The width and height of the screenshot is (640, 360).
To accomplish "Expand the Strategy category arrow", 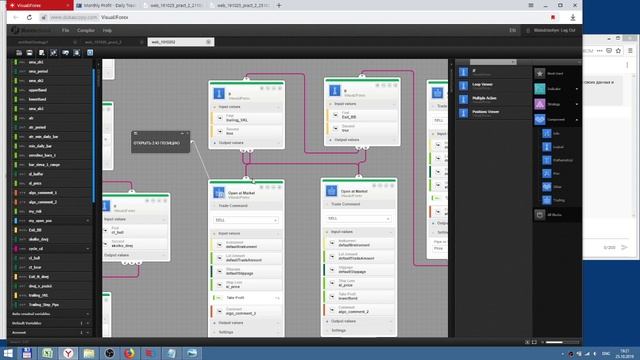I will click(x=577, y=104).
